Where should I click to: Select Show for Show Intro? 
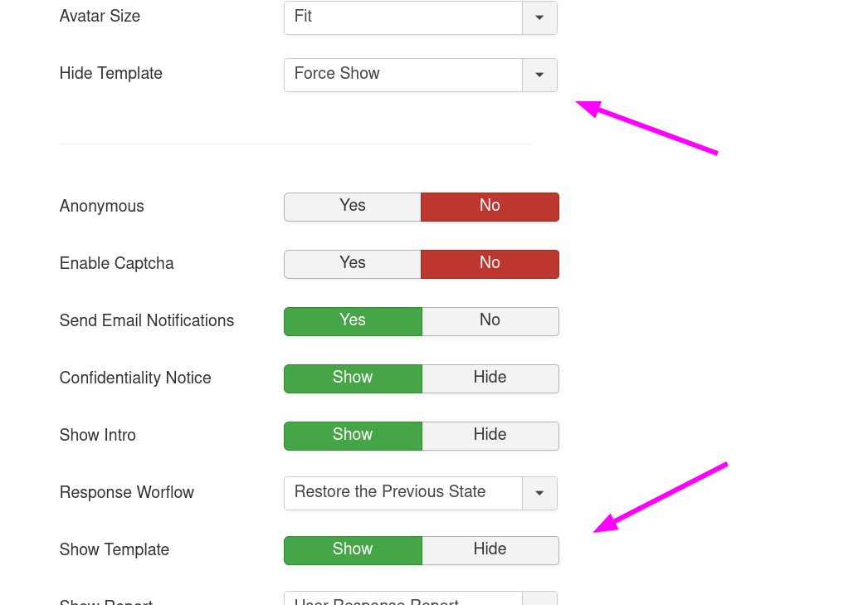[353, 436]
